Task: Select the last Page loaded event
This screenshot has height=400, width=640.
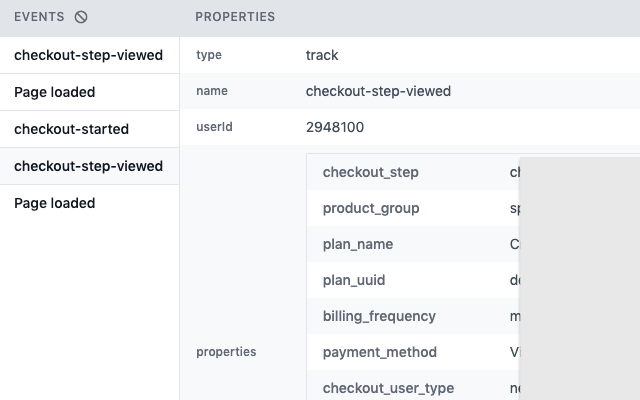Action: click(89, 203)
